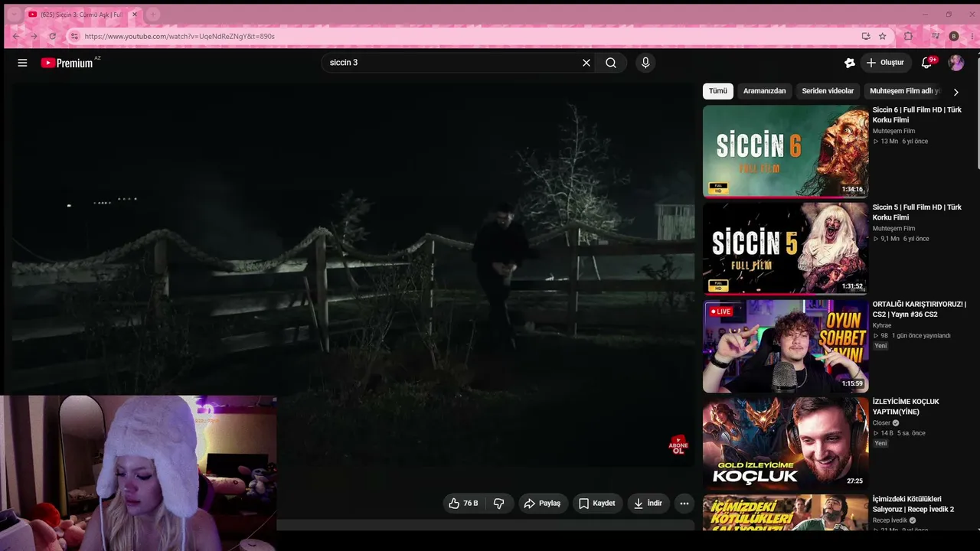The width and height of the screenshot is (980, 551).
Task: Open the account avatar menu
Action: [956, 63]
